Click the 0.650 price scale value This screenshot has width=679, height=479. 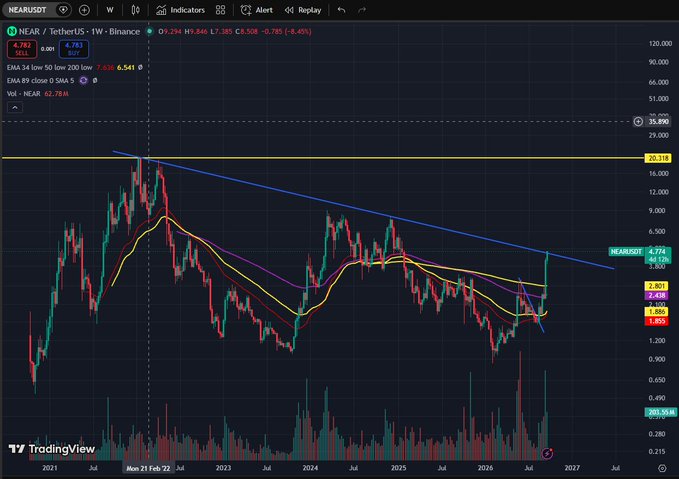[657, 380]
